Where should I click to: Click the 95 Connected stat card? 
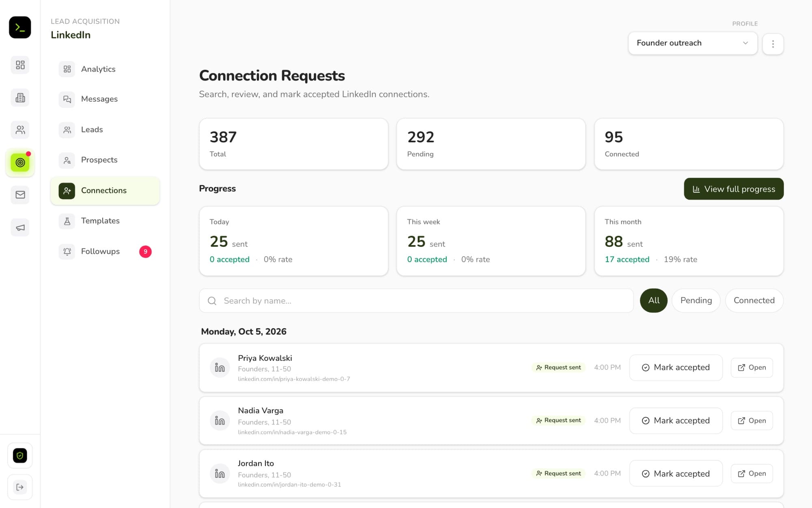click(x=689, y=144)
